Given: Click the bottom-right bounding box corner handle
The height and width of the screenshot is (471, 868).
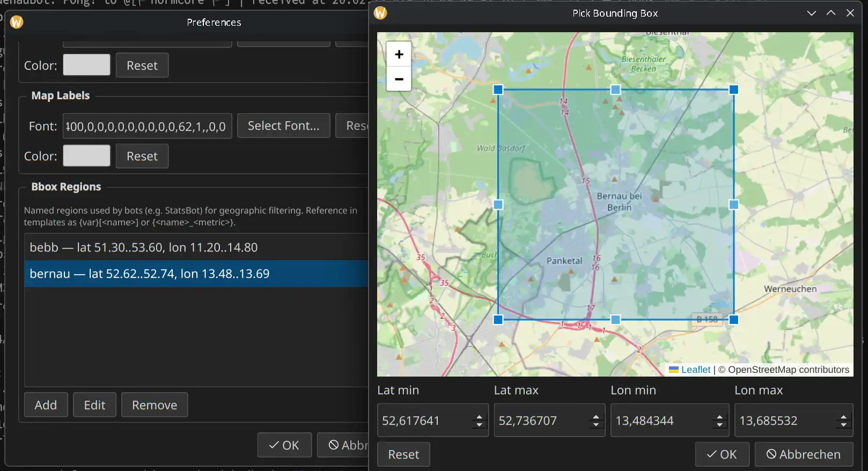Looking at the screenshot, I should coord(733,320).
